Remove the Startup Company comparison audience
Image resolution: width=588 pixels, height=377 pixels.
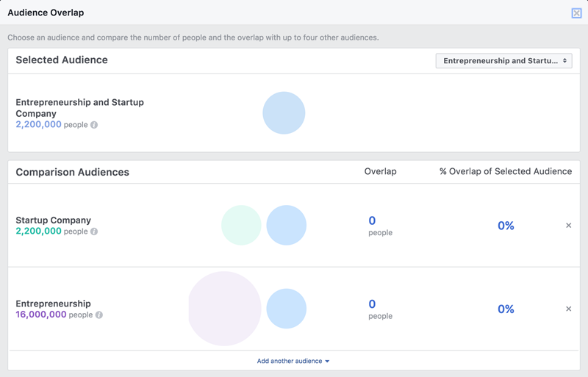(x=568, y=226)
